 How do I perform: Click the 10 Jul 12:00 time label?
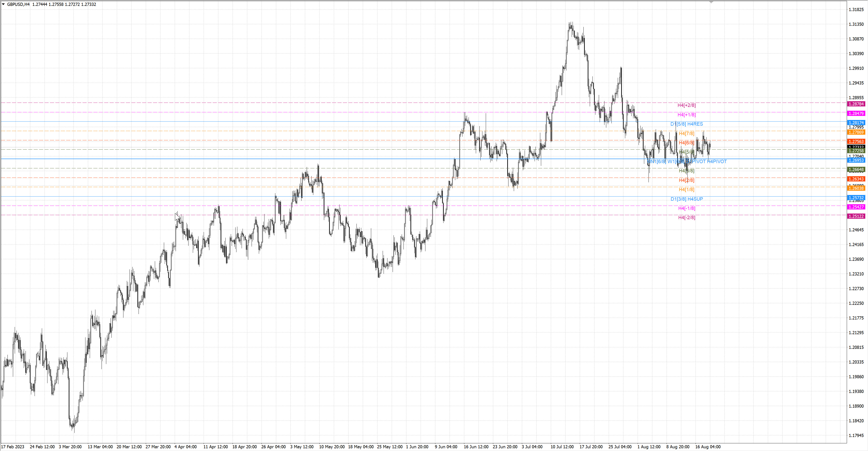click(x=562, y=447)
